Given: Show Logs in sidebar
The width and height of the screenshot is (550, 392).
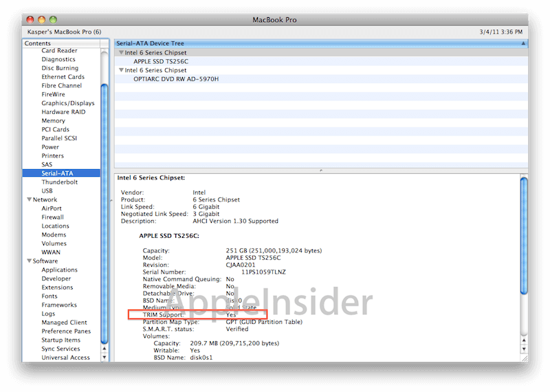Looking at the screenshot, I should point(48,314).
